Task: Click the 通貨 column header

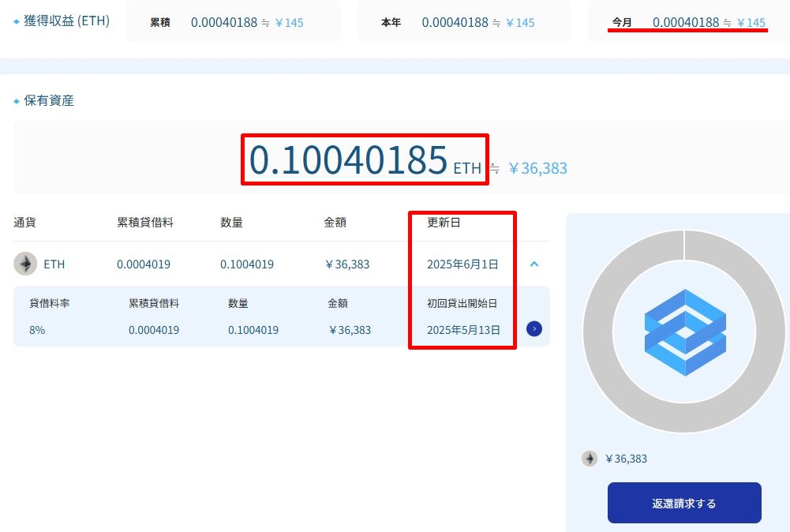Action: pyautogui.click(x=24, y=222)
